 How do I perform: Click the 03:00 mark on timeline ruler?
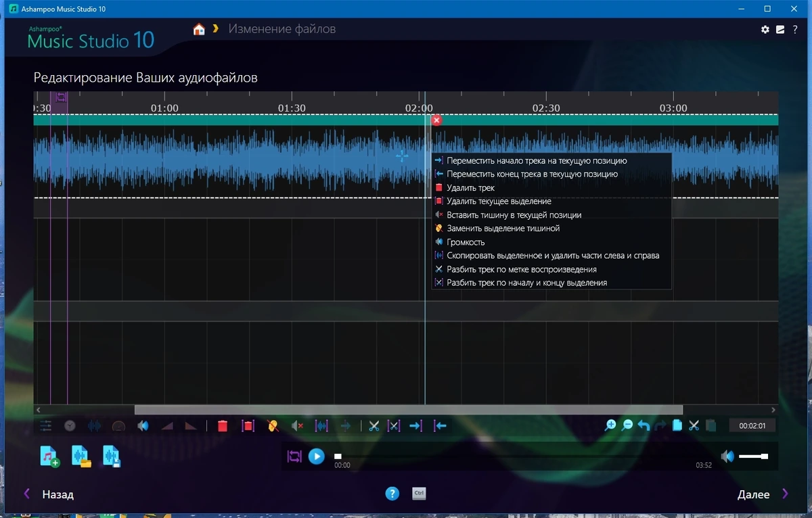pyautogui.click(x=673, y=108)
